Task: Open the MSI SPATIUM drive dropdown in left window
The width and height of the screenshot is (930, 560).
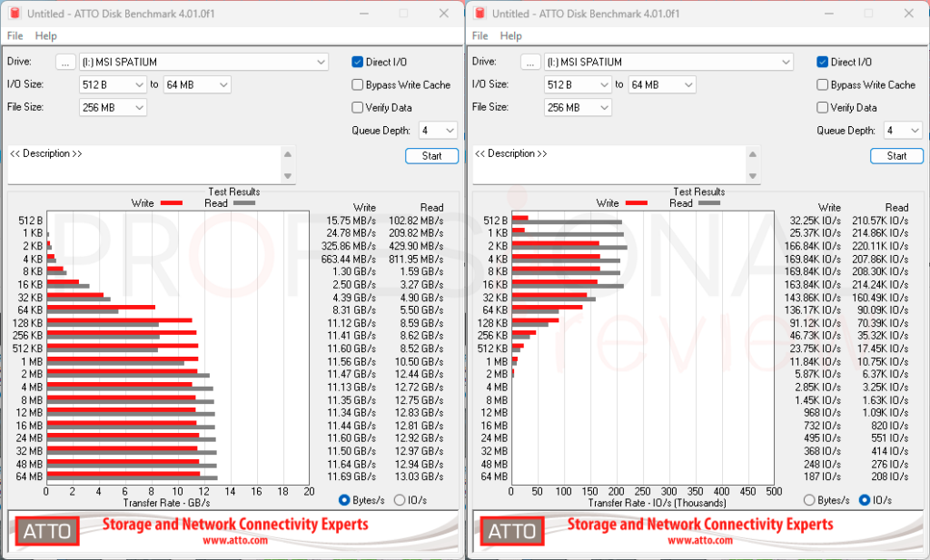Action: tap(203, 63)
